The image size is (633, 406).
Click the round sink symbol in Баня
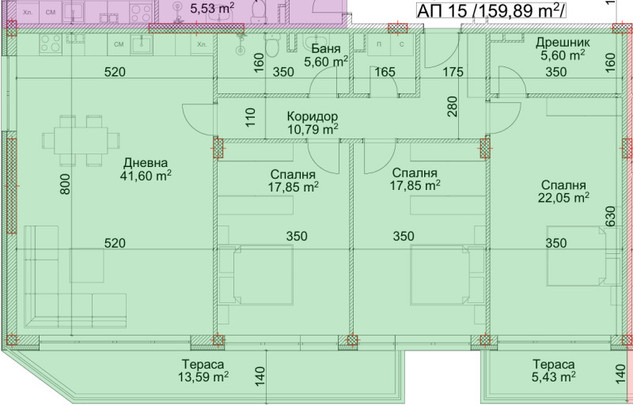241,52
